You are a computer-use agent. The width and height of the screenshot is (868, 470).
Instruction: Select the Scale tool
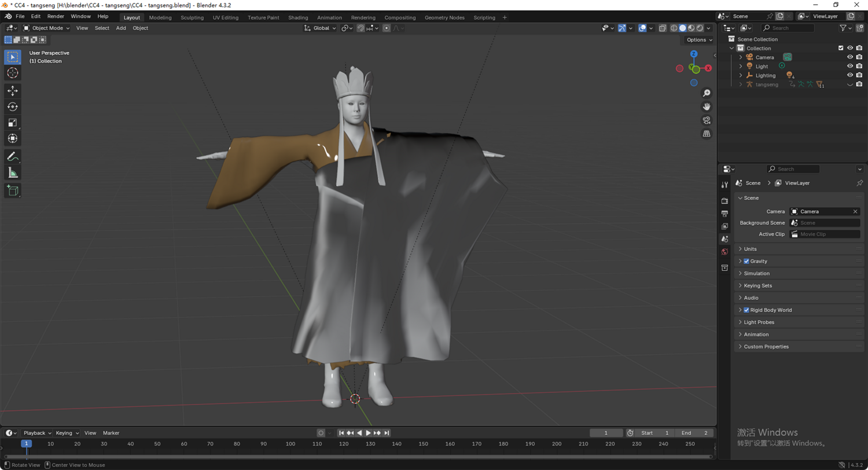13,122
